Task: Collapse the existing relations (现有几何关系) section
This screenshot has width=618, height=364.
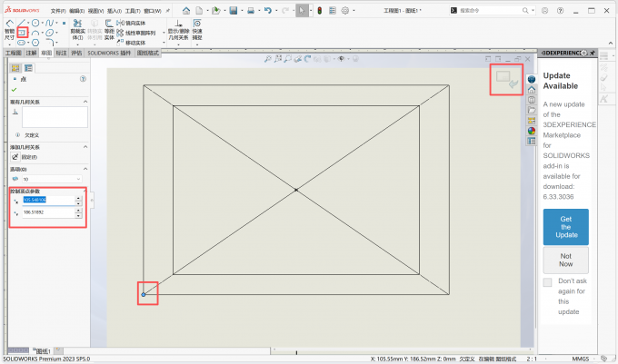Action: [85, 102]
